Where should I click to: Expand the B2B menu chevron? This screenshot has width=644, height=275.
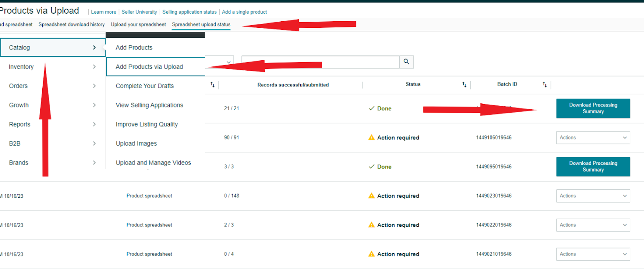pos(94,144)
